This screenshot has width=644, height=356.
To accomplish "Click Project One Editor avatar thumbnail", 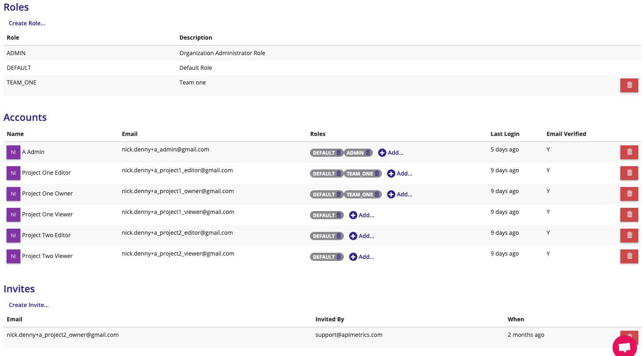I will [13, 173].
